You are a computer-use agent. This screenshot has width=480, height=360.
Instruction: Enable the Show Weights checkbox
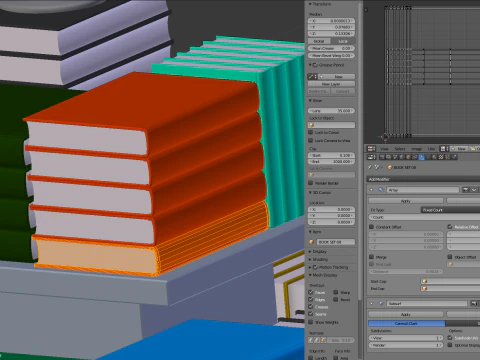[x=311, y=322]
